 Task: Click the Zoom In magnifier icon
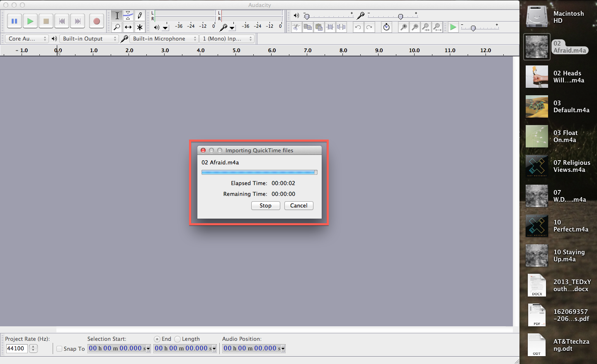click(403, 27)
